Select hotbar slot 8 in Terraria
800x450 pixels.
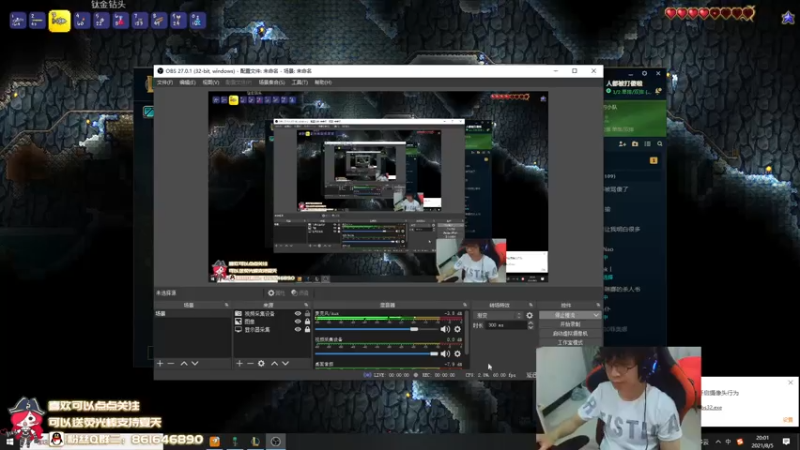click(x=159, y=21)
